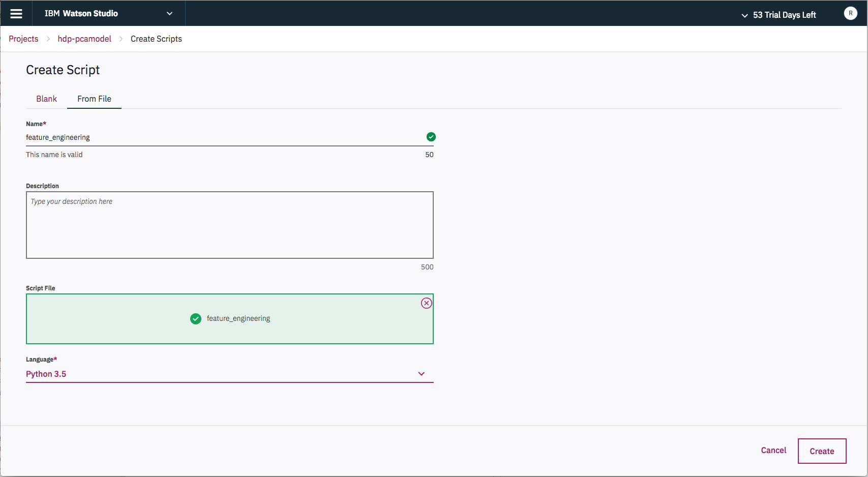Cancel script creation
Image resolution: width=868 pixels, height=477 pixels.
[773, 450]
